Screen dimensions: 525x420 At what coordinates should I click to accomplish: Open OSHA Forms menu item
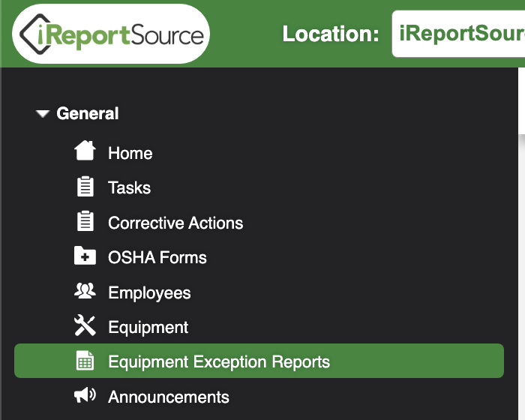coord(157,257)
